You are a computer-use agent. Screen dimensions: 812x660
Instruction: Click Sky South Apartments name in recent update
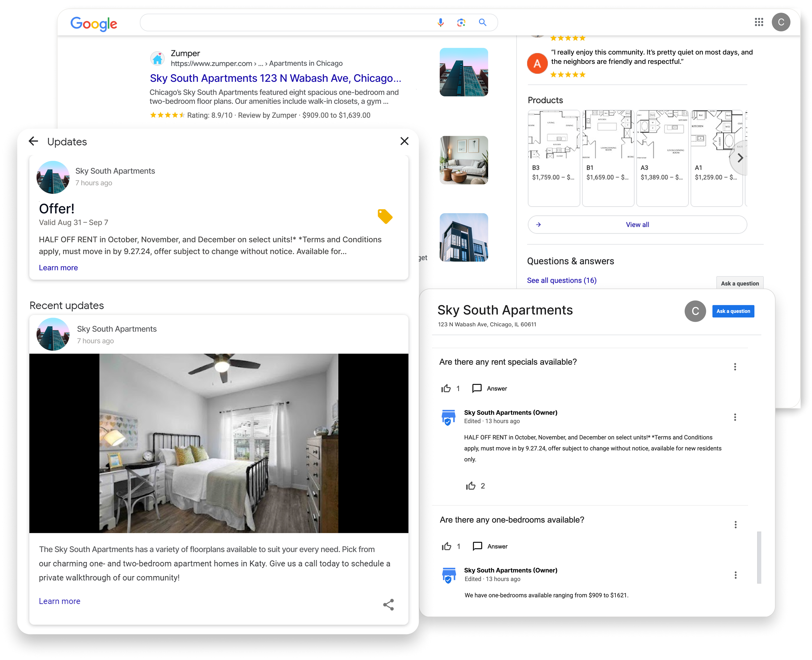tap(117, 329)
